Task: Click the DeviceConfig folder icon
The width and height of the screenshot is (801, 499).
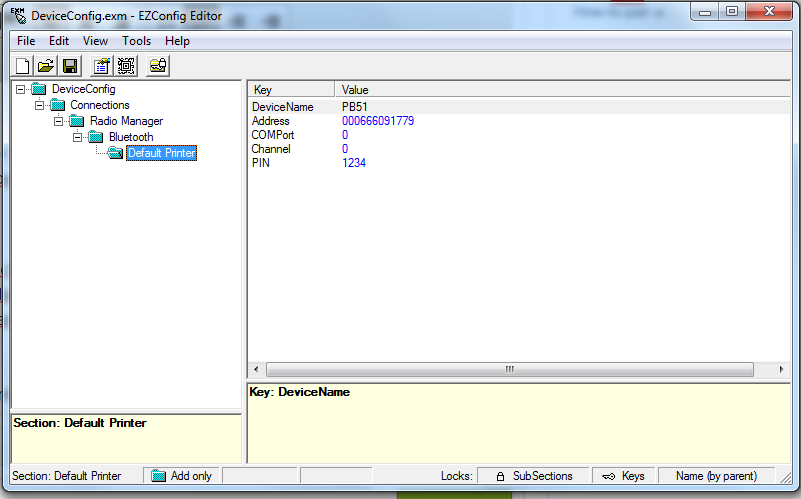Action: pyautogui.click(x=39, y=89)
